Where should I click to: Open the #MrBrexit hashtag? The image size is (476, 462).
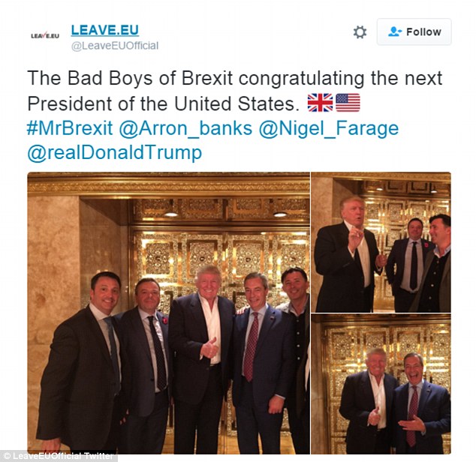click(70, 128)
